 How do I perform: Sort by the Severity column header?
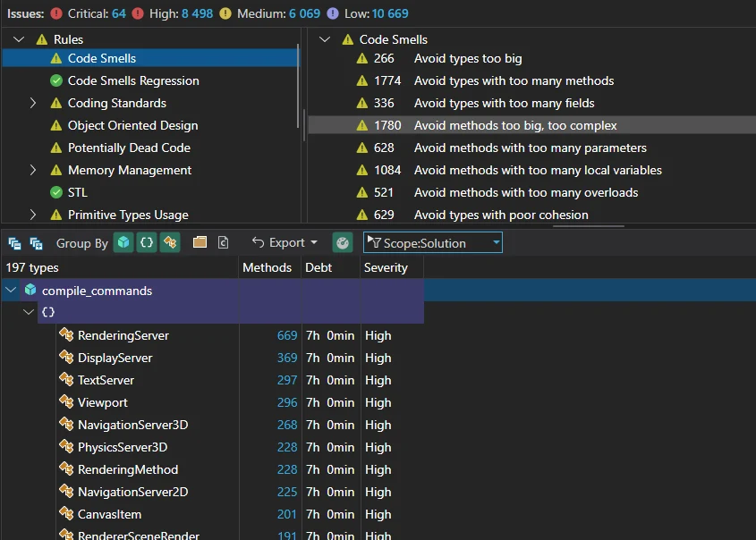pos(392,267)
